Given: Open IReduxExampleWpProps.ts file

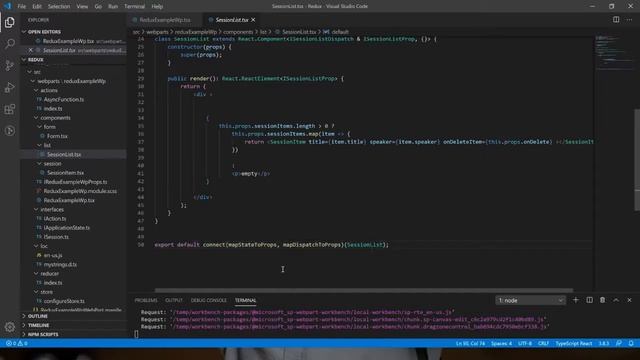Looking at the screenshot, I should pyautogui.click(x=75, y=182).
